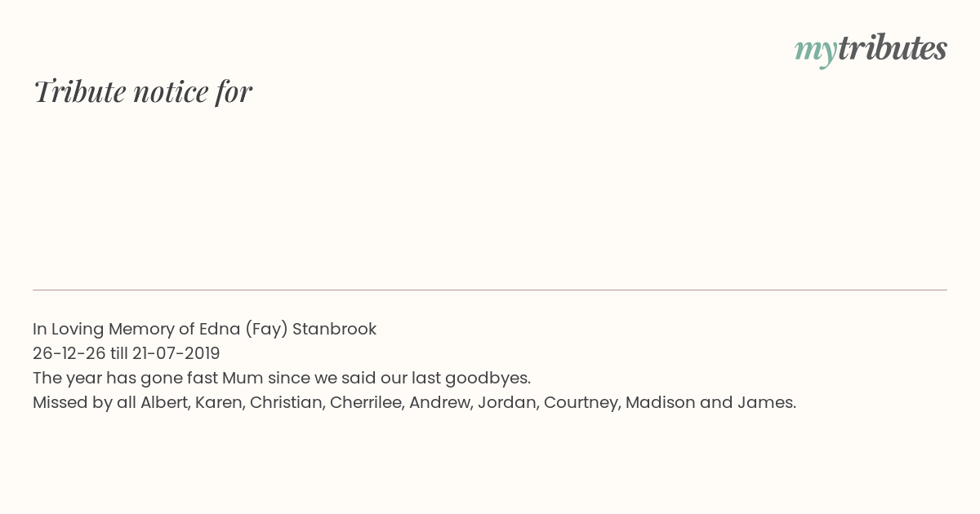Click the green "my" part of the logo
This screenshot has width=980, height=514.
(816, 51)
